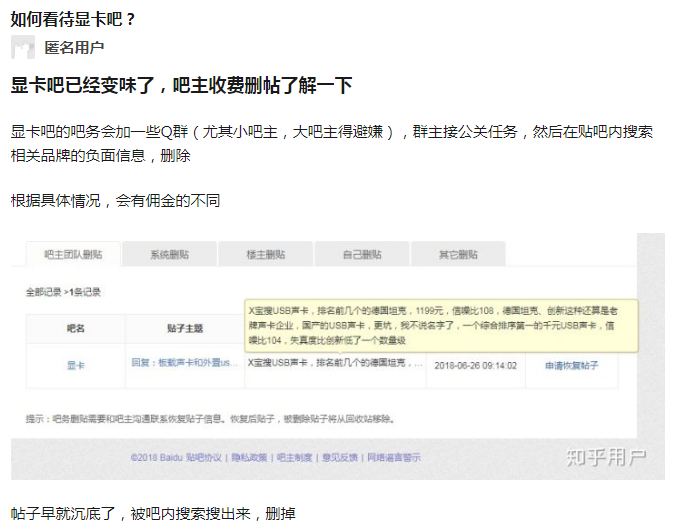Click the closing sentence 帖子早就沉底了
The image size is (675, 527).
153,514
